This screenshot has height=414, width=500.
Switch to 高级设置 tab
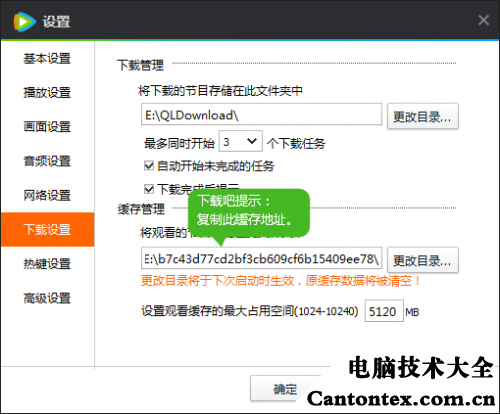point(47,298)
